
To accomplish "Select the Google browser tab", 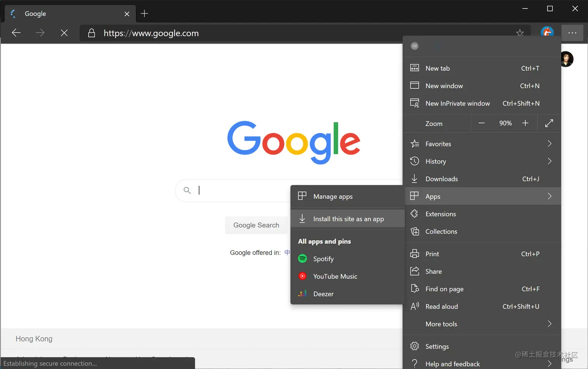I will [x=70, y=14].
